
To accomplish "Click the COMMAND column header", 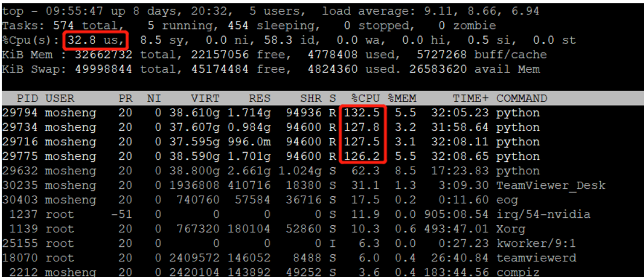I will click(x=522, y=98).
